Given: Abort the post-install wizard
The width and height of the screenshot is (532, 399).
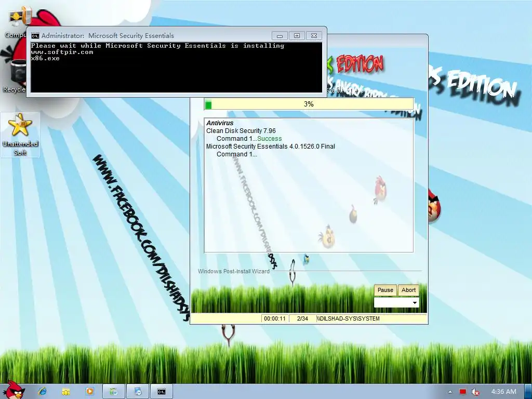Looking at the screenshot, I should pos(408,290).
